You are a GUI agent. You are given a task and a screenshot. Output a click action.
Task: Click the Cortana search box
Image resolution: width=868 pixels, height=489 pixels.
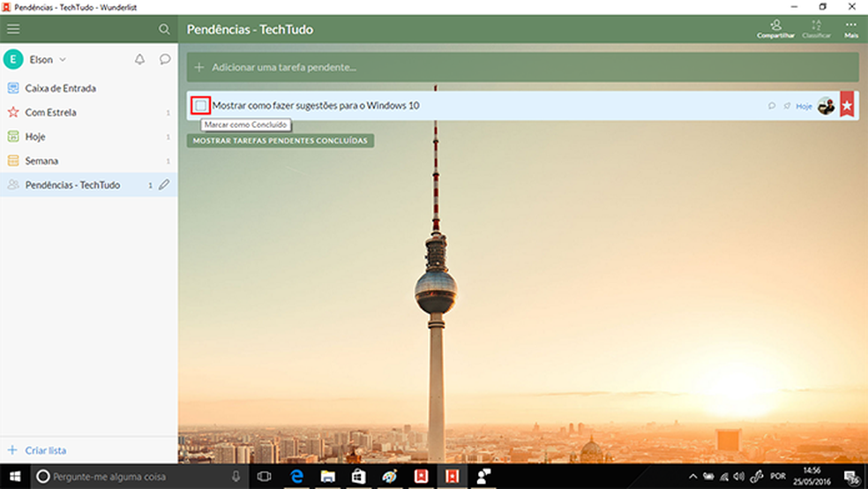[x=138, y=477]
